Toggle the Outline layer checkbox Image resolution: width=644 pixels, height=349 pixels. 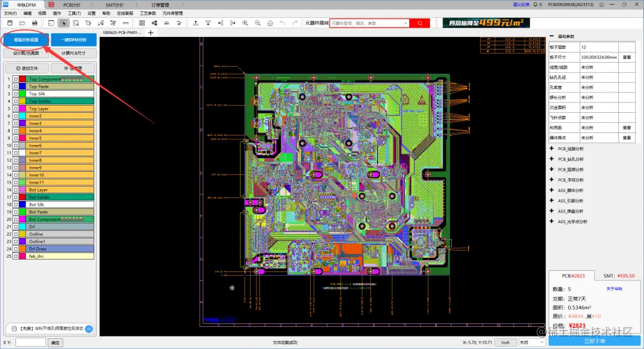(x=16, y=234)
